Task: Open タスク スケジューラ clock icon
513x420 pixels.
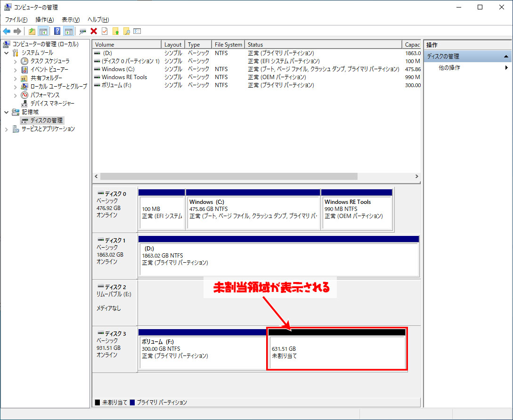Action: pos(24,61)
